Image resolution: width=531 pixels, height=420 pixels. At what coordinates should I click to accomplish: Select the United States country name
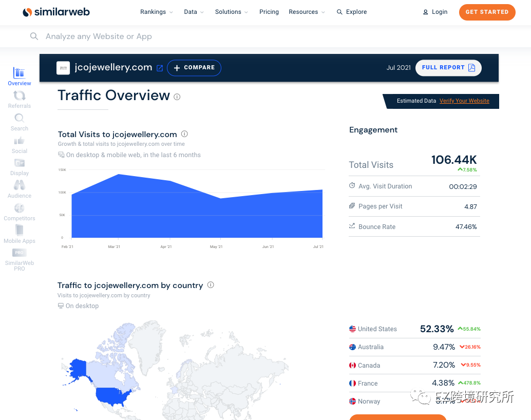coord(377,329)
